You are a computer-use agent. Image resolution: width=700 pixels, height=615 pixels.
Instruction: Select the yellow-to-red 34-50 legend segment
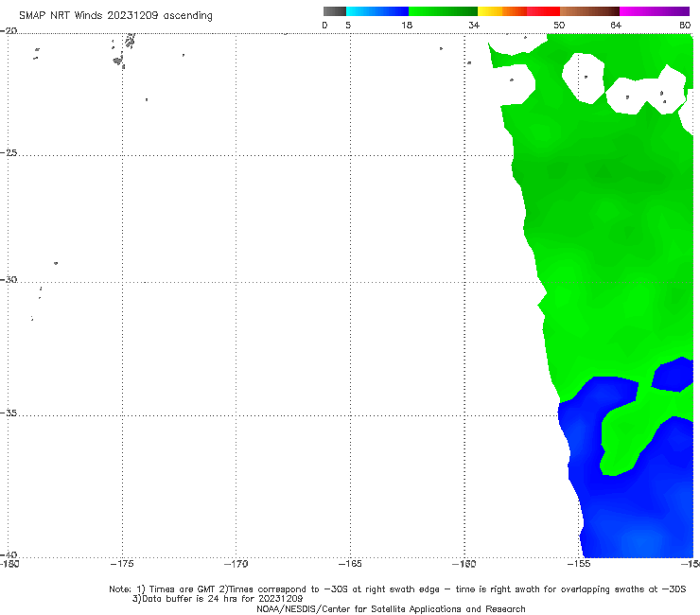click(518, 11)
